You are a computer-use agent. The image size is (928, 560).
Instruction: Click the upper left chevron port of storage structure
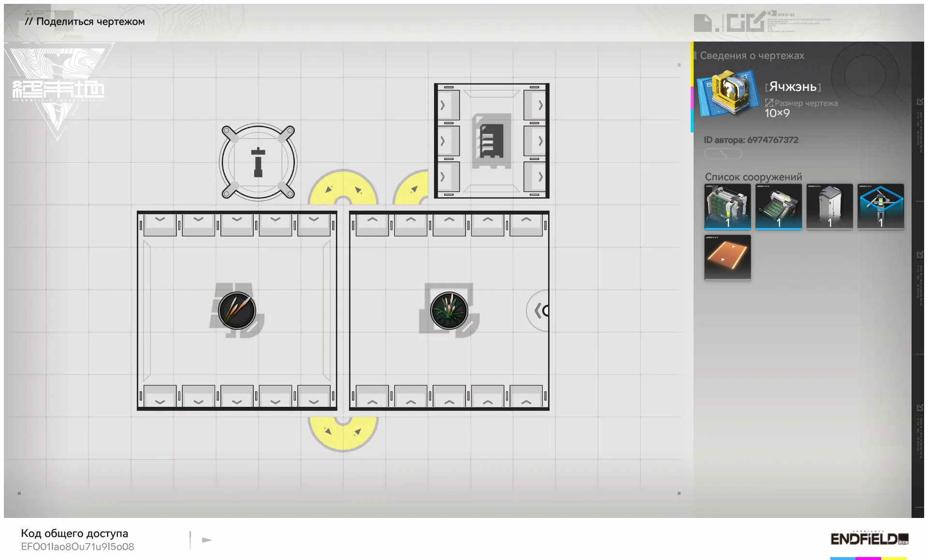pyautogui.click(x=443, y=105)
